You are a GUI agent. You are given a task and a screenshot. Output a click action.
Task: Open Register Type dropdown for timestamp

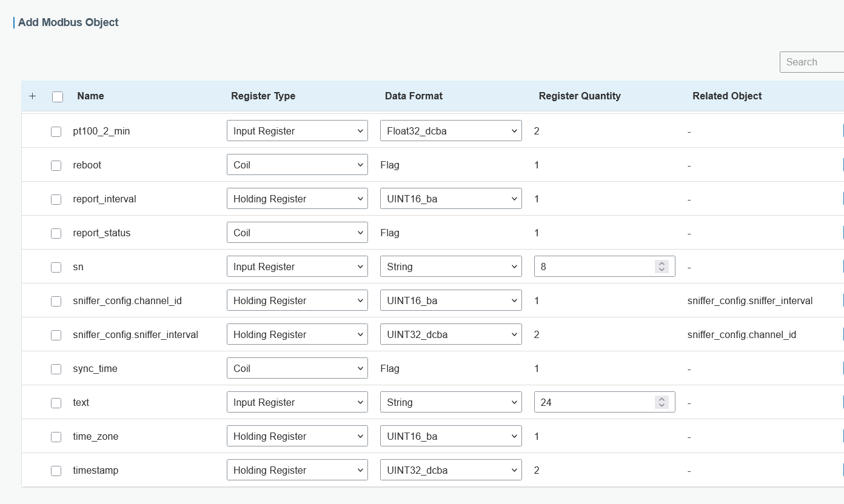[x=297, y=470]
